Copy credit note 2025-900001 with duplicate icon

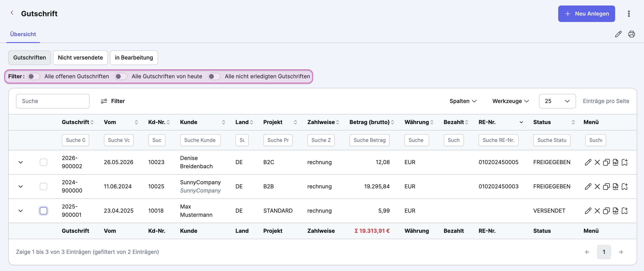606,211
